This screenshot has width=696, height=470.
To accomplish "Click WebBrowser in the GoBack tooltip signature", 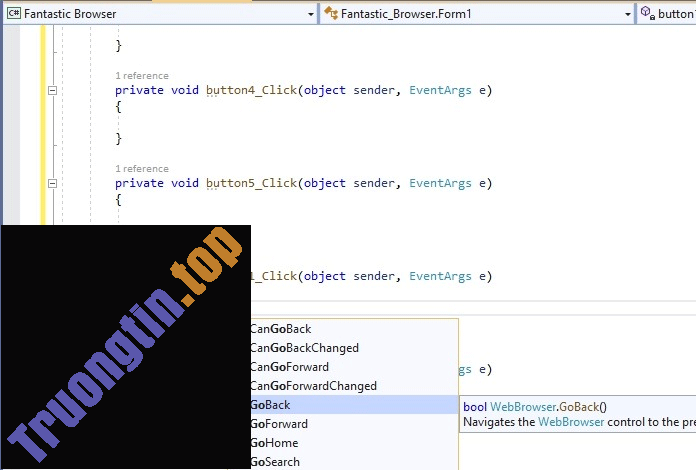I will pos(517,407).
